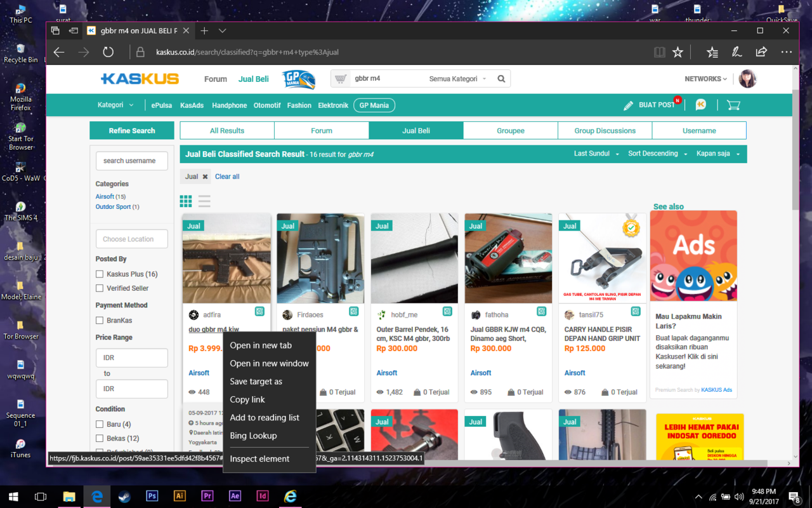The image size is (812, 508).
Task: Open Outdor Sport category link
Action: tap(114, 207)
